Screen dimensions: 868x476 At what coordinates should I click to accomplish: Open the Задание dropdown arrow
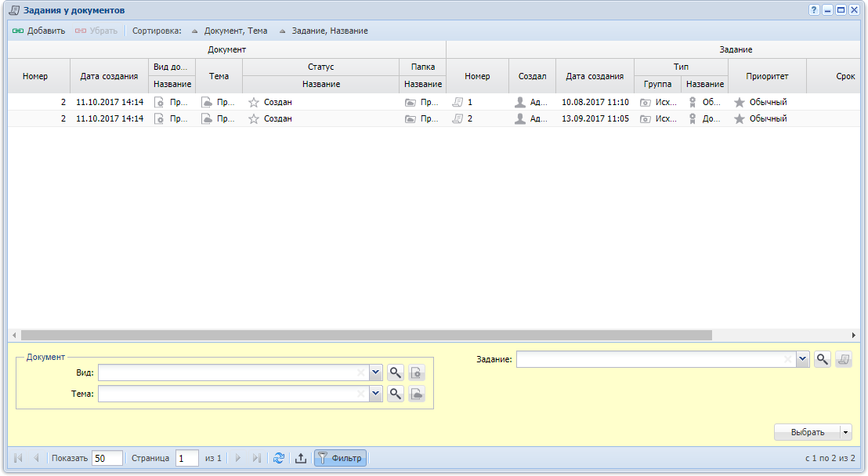[803, 359]
